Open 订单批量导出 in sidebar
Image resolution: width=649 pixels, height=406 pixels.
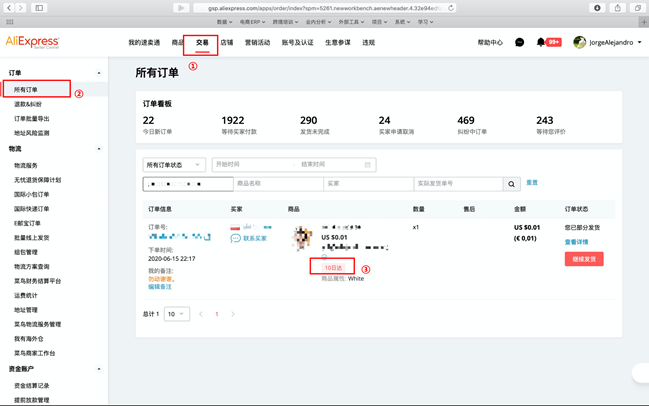coord(31,118)
